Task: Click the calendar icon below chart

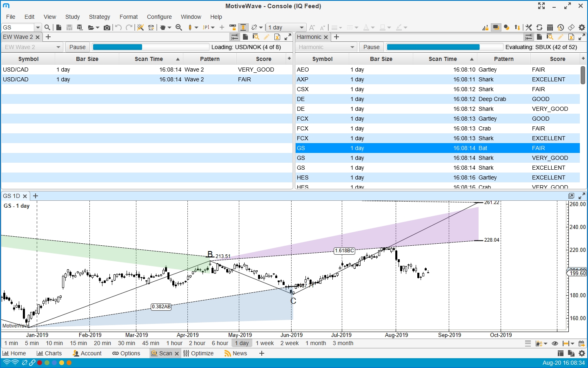Action: pos(581,343)
